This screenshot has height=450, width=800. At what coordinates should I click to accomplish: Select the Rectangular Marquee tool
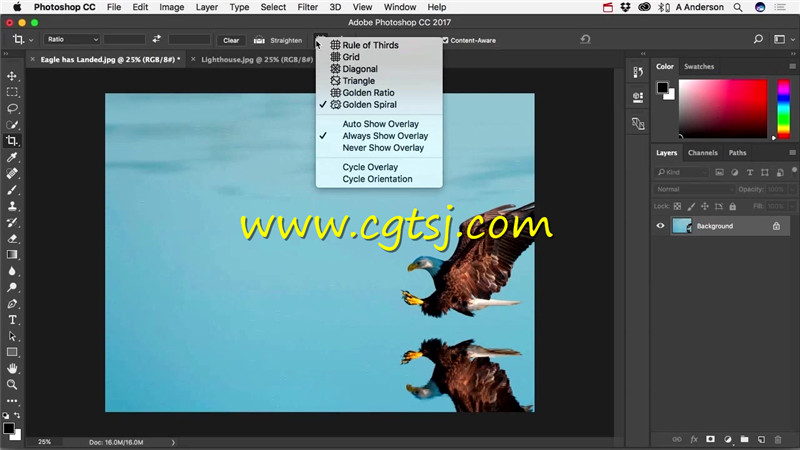pyautogui.click(x=12, y=92)
